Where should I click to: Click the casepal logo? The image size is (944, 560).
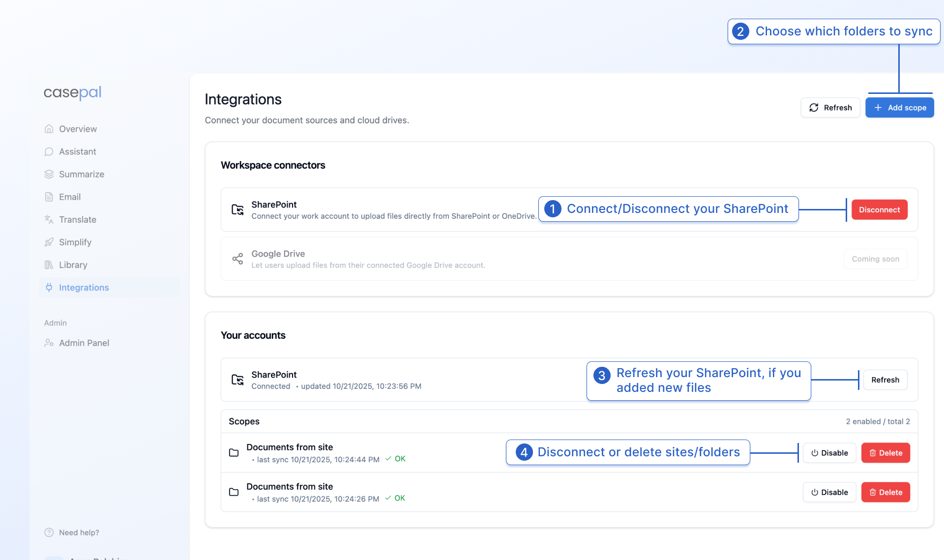coord(72,92)
